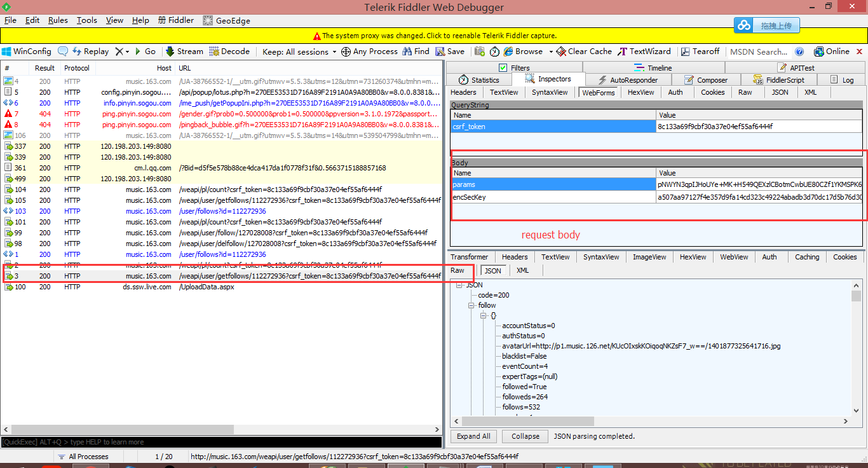Click the yellow system proxy warning bar
The width and height of the screenshot is (868, 468).
click(434, 36)
